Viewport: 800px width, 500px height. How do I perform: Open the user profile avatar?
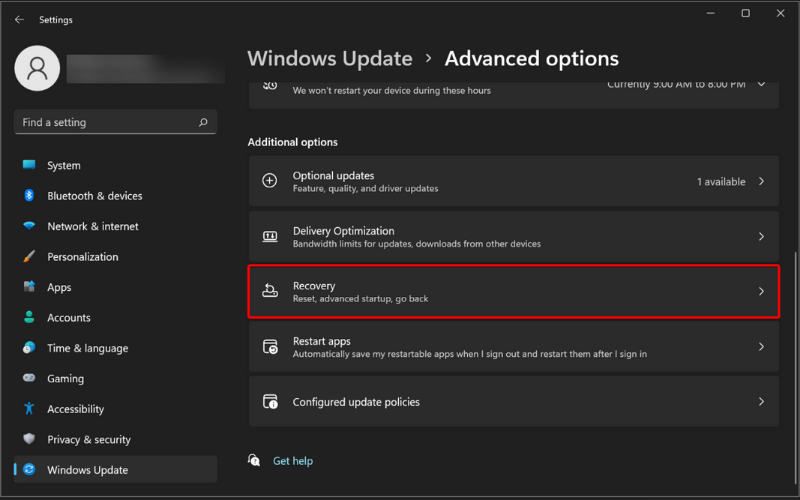[37, 68]
